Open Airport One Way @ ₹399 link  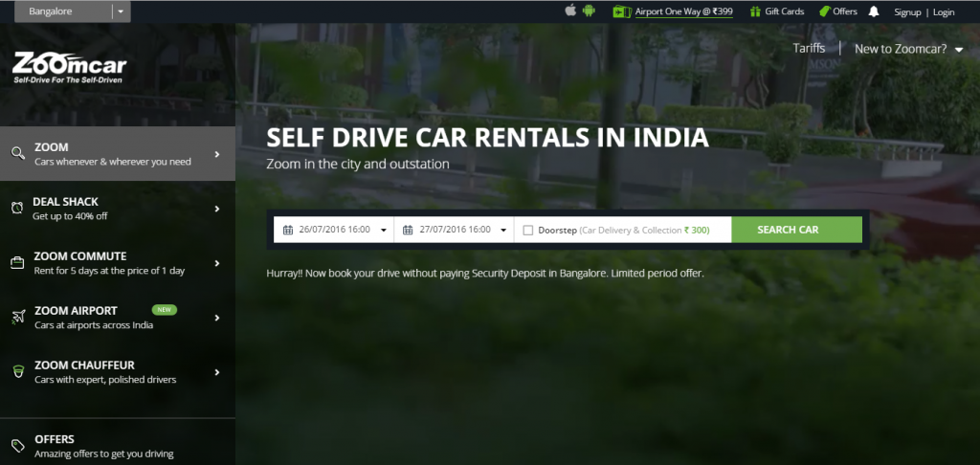(x=683, y=11)
